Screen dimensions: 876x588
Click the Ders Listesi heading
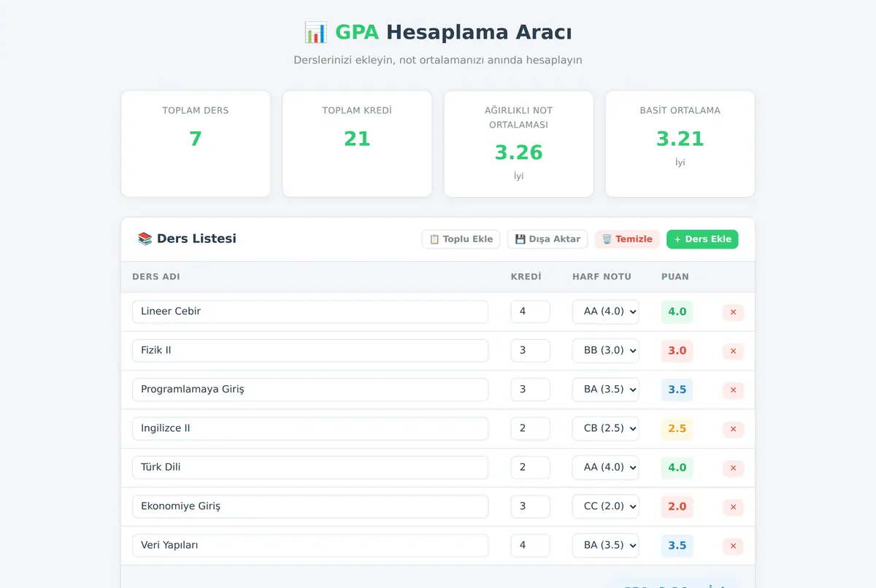(x=187, y=239)
